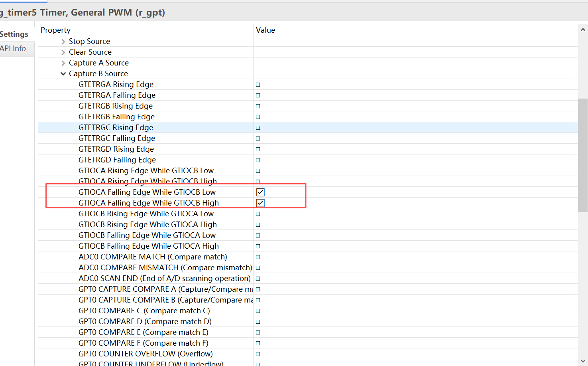Click the GPT0 COMPARE F label

coord(144,343)
